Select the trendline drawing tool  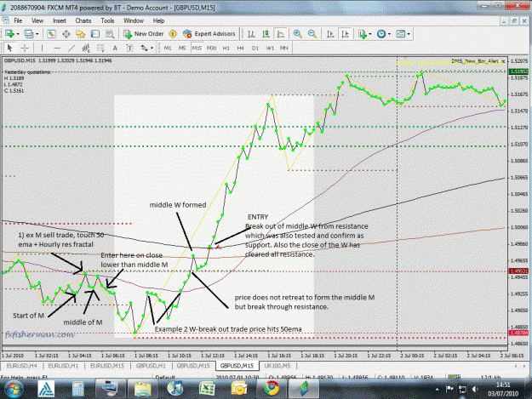pyautogui.click(x=72, y=48)
